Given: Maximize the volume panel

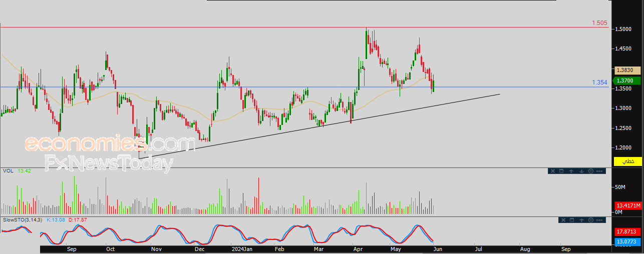Looking at the screenshot, I should click(561, 171).
